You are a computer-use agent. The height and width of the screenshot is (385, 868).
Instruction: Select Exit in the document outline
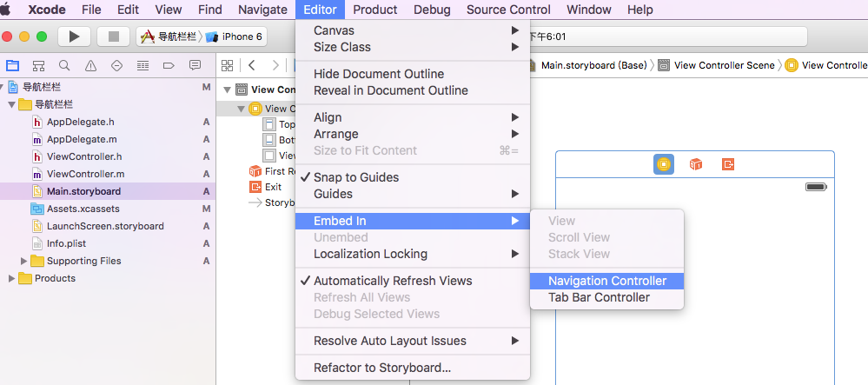pos(273,187)
